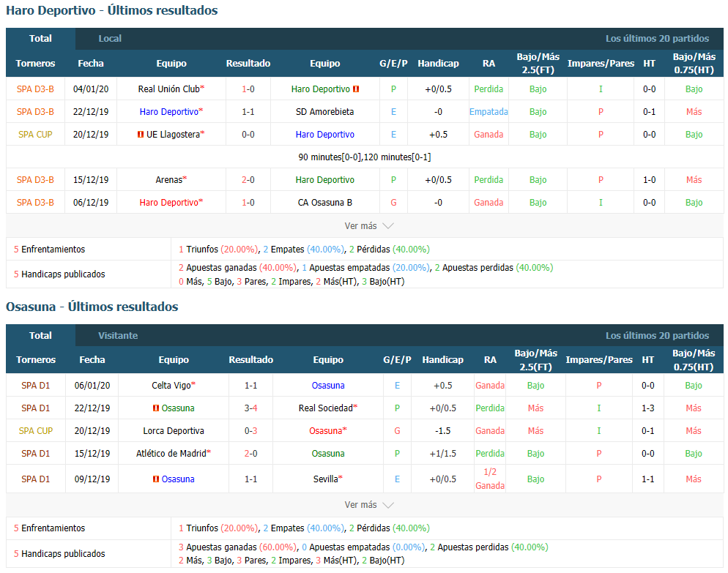The height and width of the screenshot is (573, 728).
Task: Expand Ver más under Osasuna results
Action: click(x=368, y=505)
